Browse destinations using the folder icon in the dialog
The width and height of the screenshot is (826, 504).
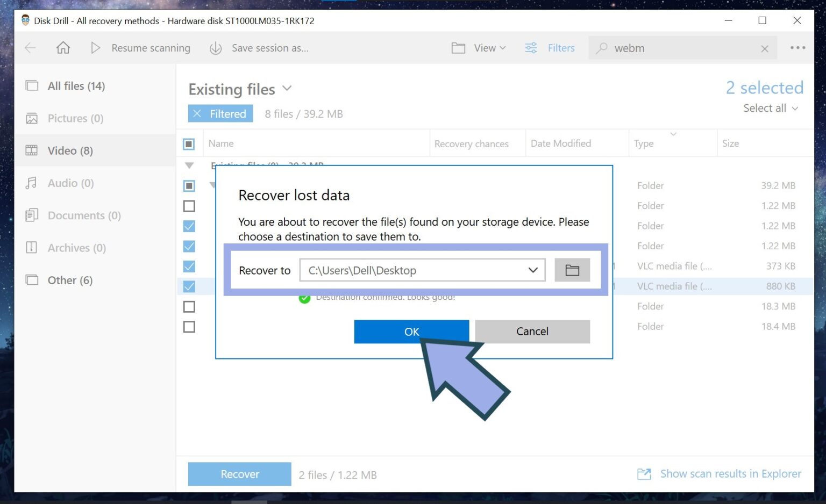[x=572, y=270]
